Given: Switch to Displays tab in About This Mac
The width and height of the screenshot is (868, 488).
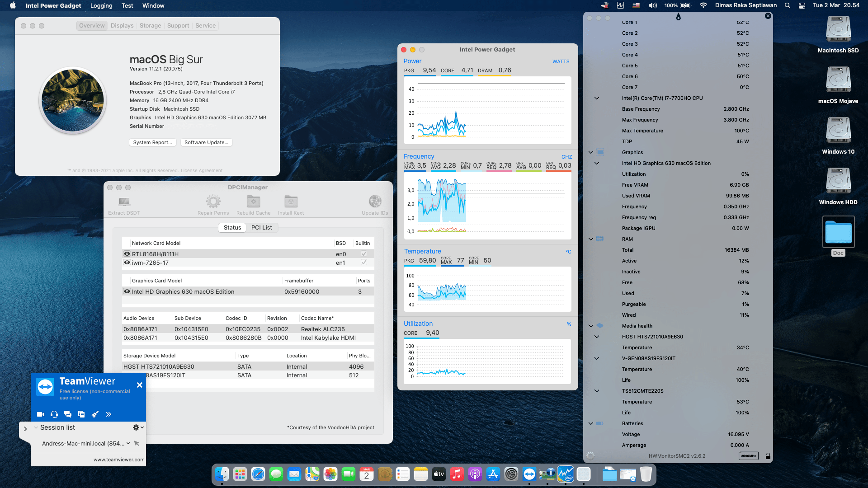Looking at the screenshot, I should pyautogui.click(x=122, y=26).
